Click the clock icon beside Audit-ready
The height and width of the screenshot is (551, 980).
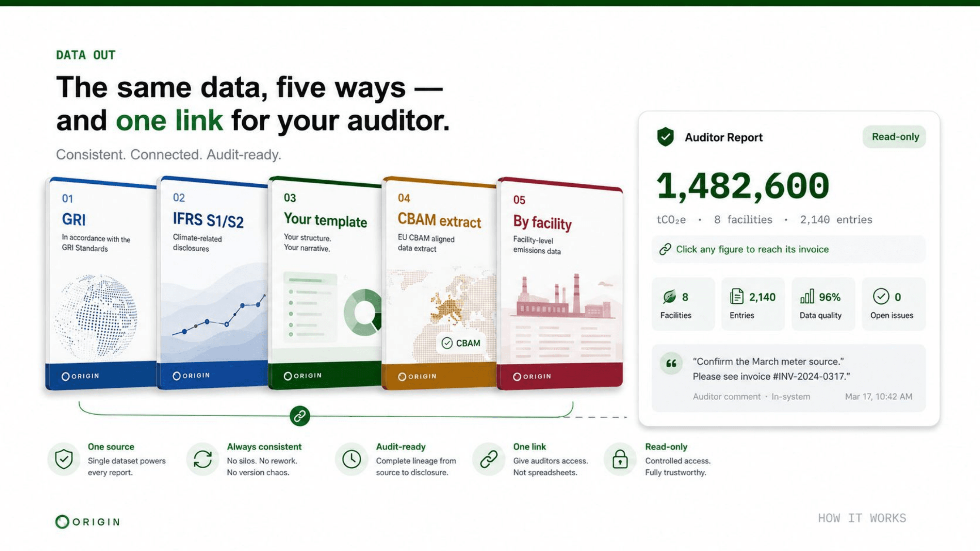(x=352, y=458)
